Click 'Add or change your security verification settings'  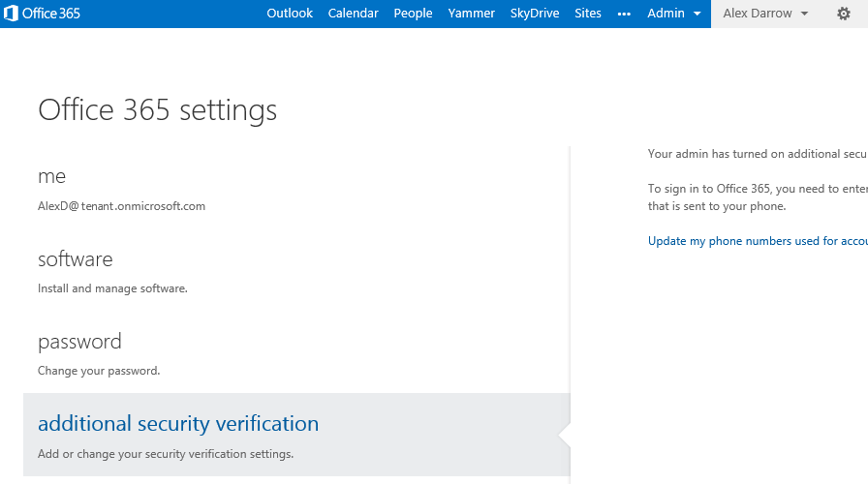(x=165, y=454)
